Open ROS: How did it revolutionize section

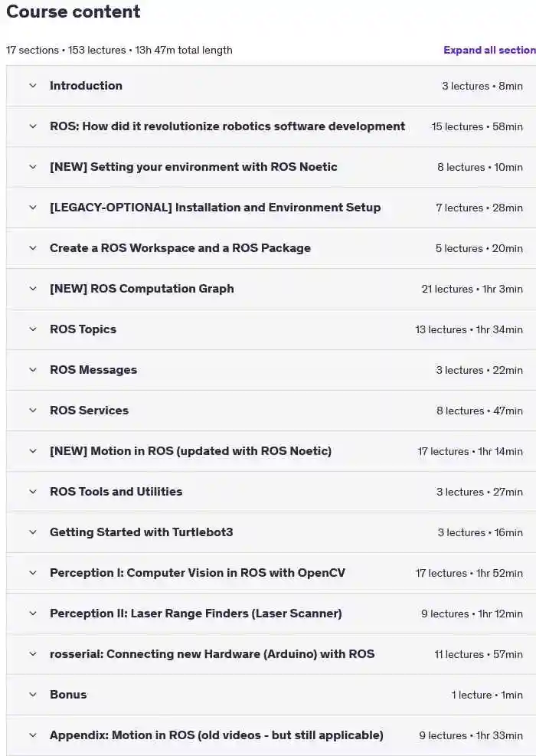[x=227, y=126]
